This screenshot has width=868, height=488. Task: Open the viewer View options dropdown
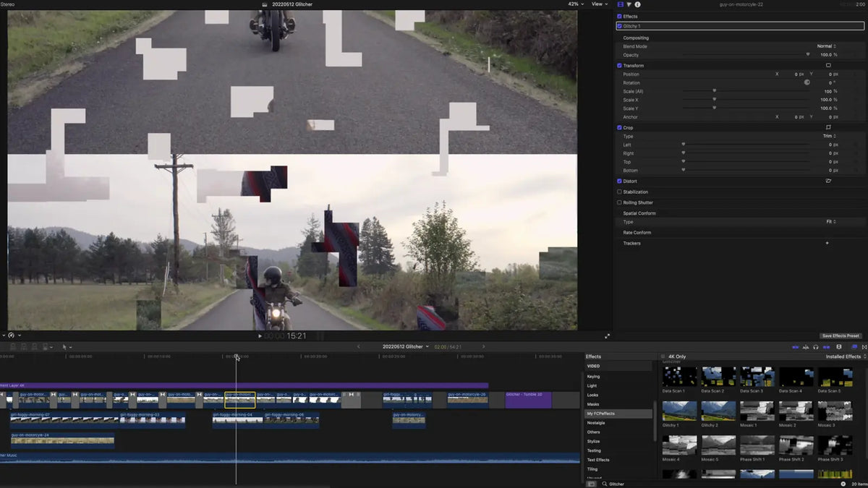tap(599, 4)
